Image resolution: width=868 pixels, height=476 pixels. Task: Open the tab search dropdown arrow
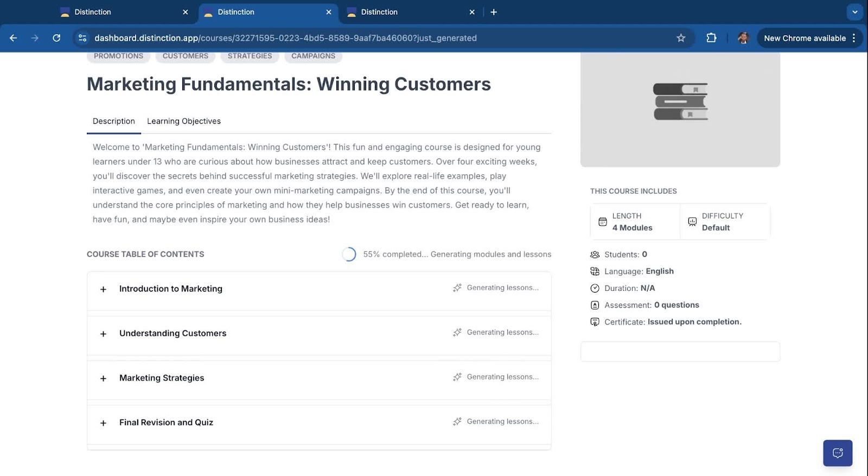(x=854, y=12)
